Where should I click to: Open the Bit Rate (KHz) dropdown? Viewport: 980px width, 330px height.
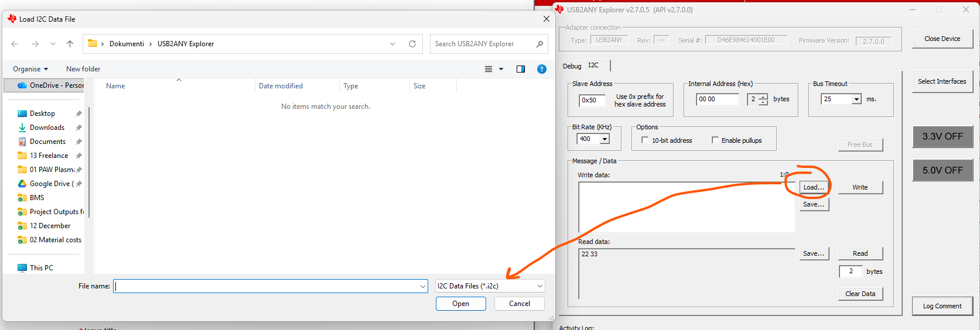605,139
